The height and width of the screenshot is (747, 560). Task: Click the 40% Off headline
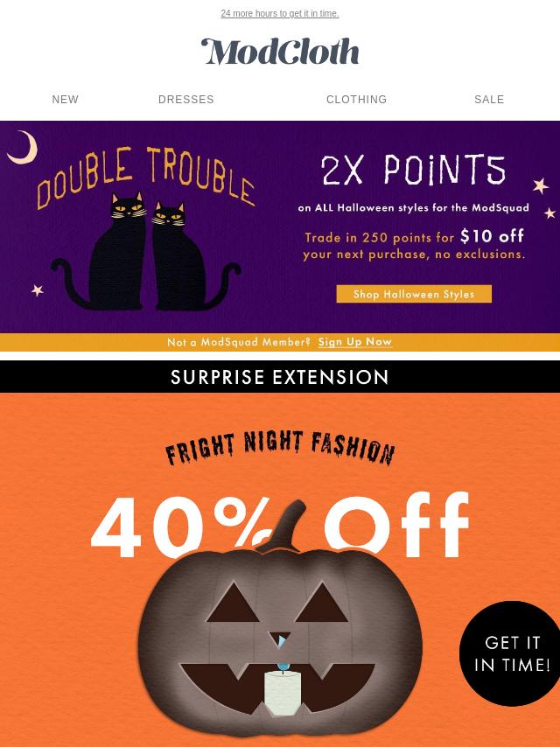tap(280, 527)
